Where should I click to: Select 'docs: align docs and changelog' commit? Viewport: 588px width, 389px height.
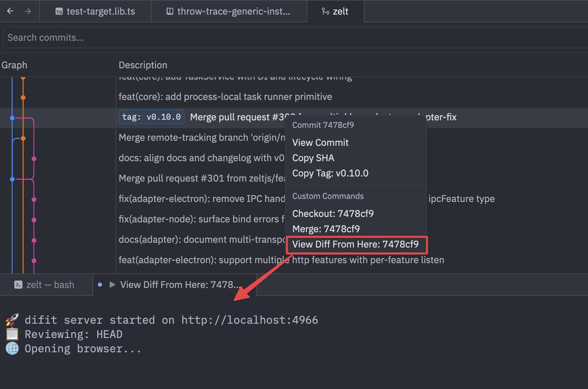click(x=202, y=158)
